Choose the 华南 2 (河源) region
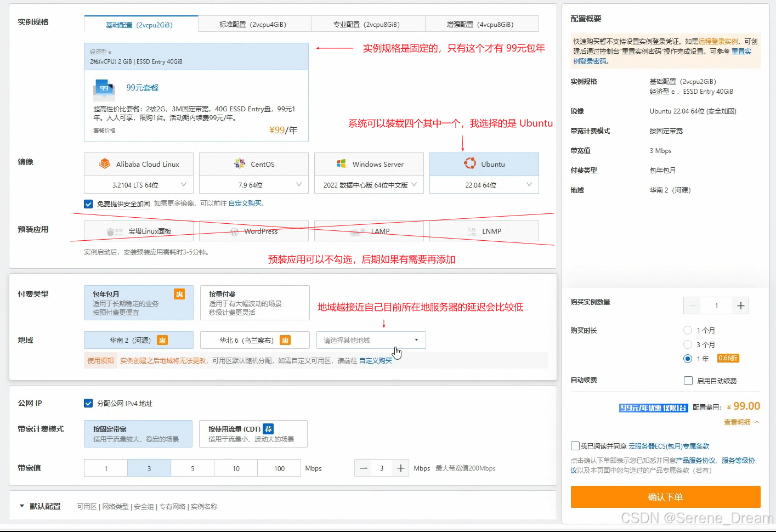This screenshot has width=776, height=532. pyautogui.click(x=139, y=340)
